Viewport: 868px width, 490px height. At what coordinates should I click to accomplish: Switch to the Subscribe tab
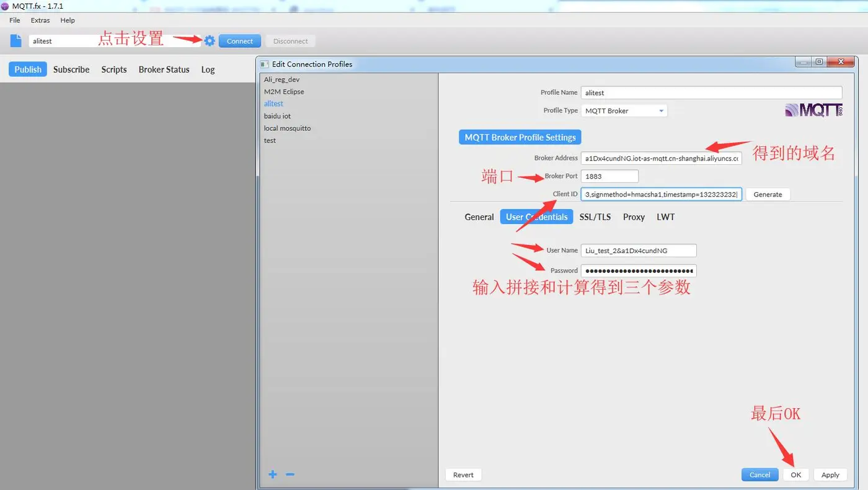pos(71,69)
